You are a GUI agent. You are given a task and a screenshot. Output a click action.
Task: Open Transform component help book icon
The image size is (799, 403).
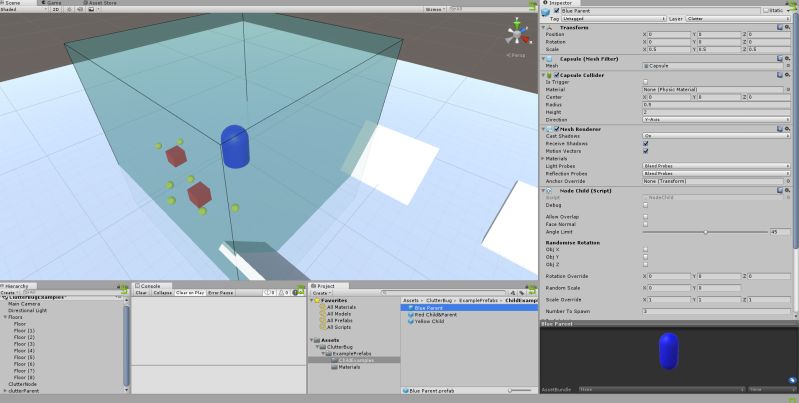click(x=780, y=27)
